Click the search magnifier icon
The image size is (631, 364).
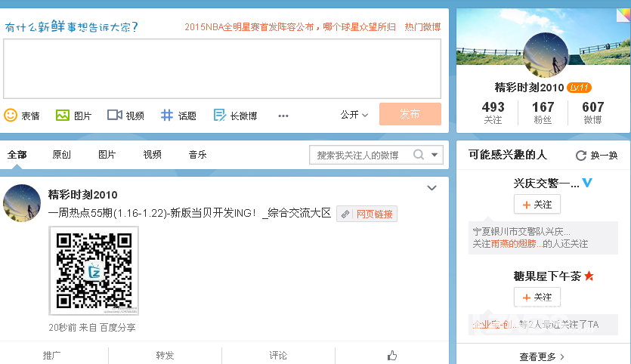pos(419,155)
